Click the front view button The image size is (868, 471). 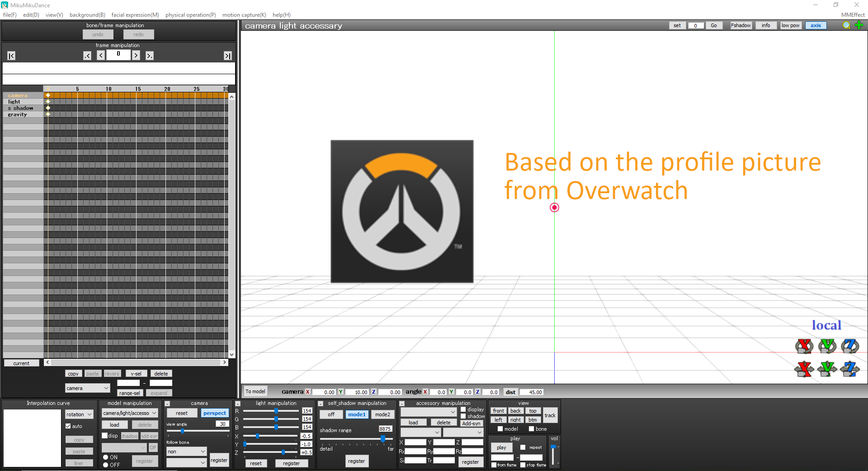click(498, 411)
